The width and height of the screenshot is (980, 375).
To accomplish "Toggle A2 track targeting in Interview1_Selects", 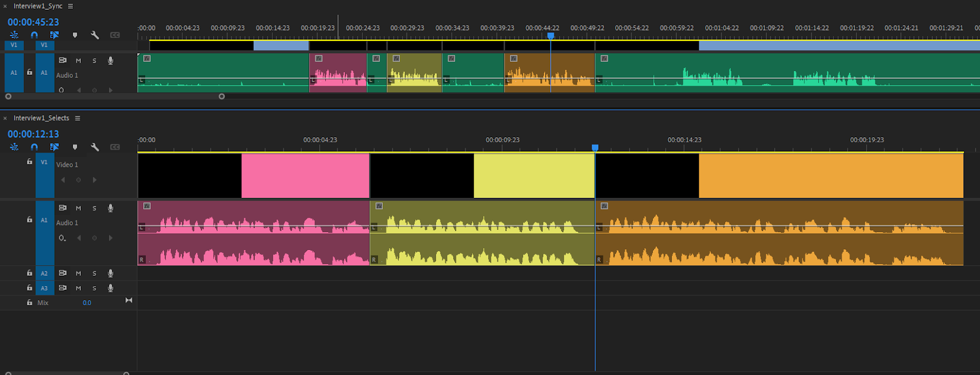I will point(44,273).
